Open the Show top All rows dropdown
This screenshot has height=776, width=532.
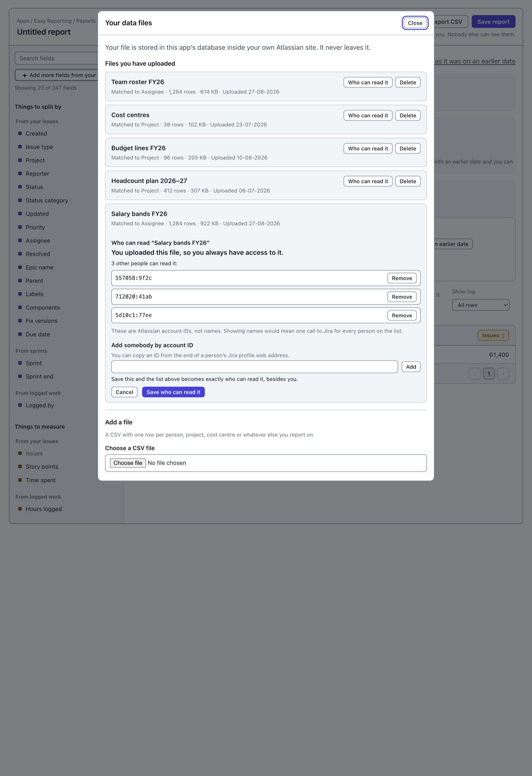click(x=480, y=305)
